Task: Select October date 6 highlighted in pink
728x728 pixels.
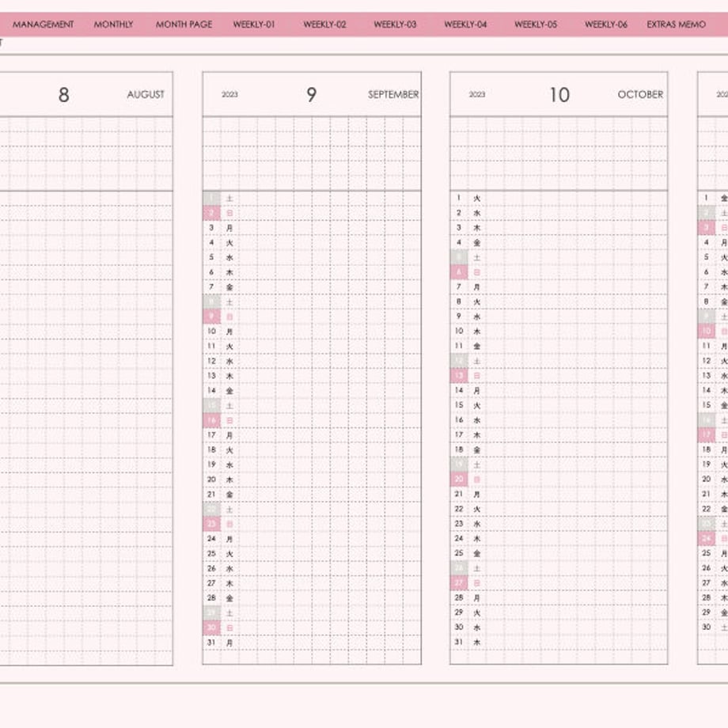Action: [x=459, y=272]
